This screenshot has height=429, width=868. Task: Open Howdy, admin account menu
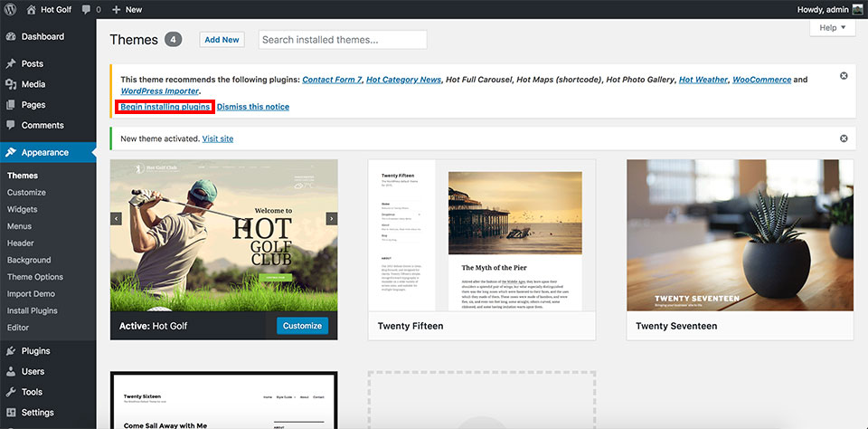pos(830,9)
